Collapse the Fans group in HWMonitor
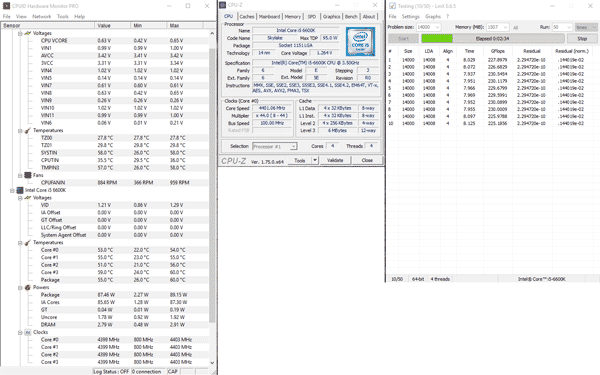 [x=20, y=175]
